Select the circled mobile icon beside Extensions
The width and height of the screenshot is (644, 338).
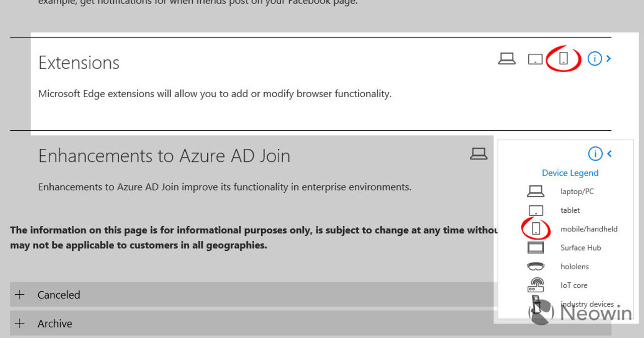[563, 59]
